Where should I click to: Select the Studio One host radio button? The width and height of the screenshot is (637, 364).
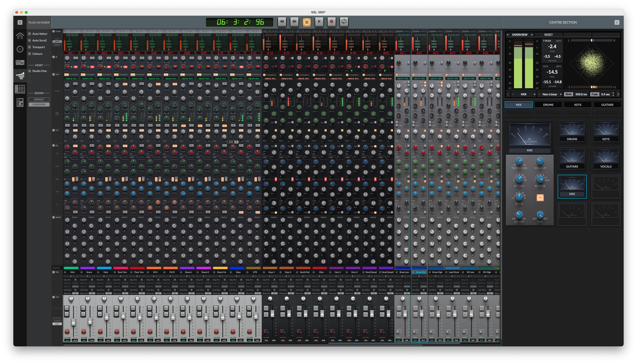click(29, 71)
